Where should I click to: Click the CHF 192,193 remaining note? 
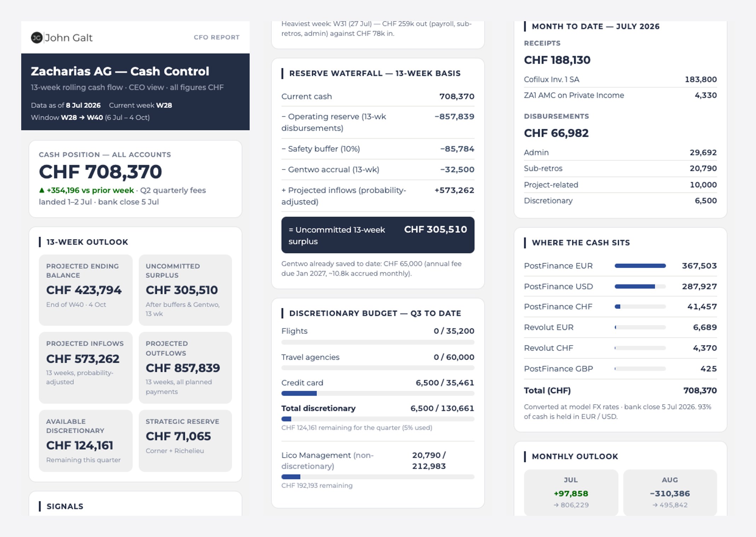[317, 486]
